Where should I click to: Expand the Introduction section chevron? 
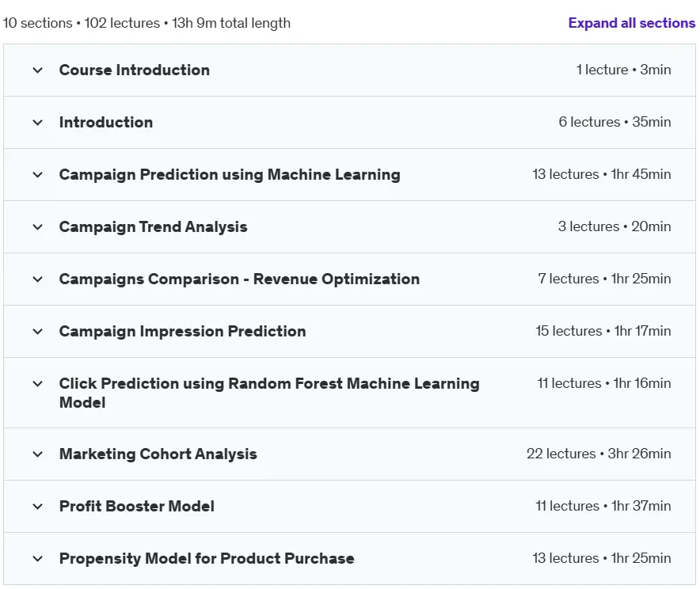(x=38, y=122)
